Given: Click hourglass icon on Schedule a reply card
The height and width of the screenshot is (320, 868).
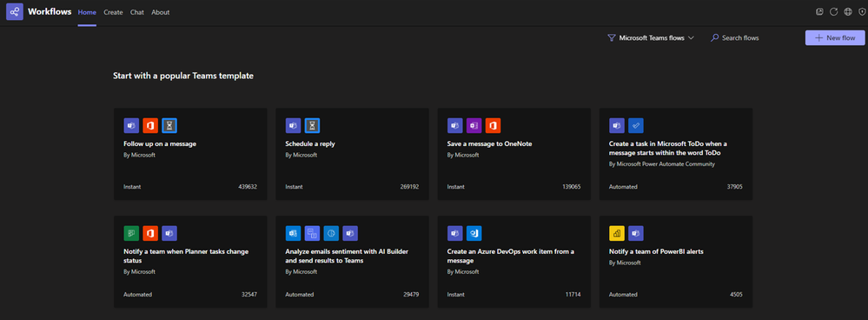Looking at the screenshot, I should [312, 126].
